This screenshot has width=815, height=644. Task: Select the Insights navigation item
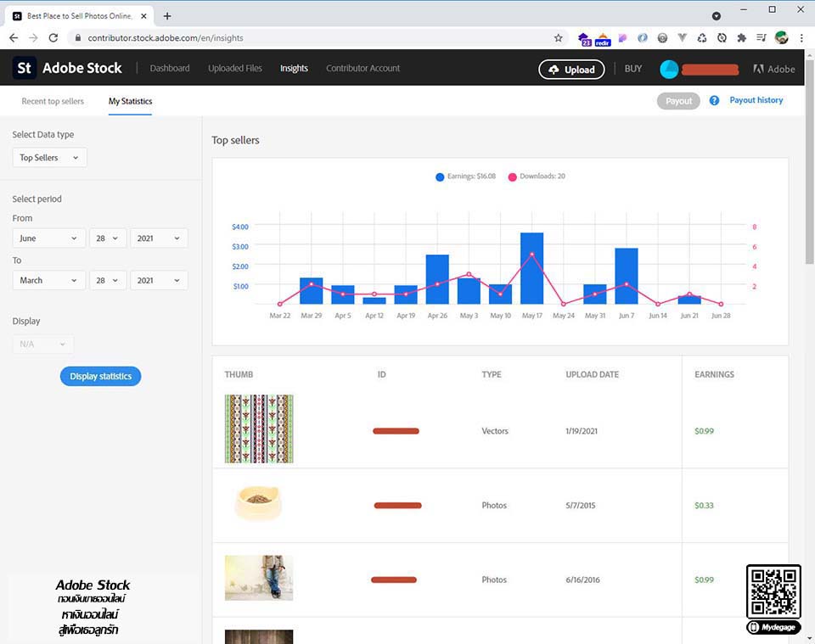click(294, 68)
